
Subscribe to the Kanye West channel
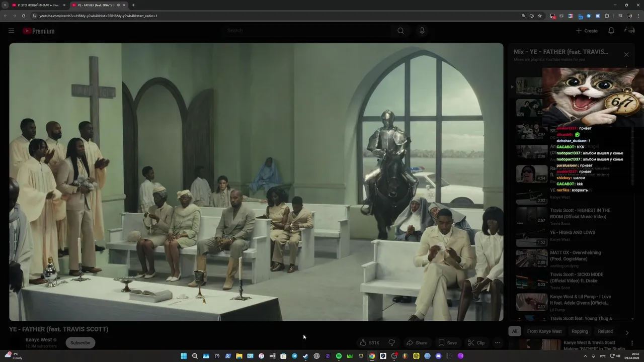tap(80, 343)
